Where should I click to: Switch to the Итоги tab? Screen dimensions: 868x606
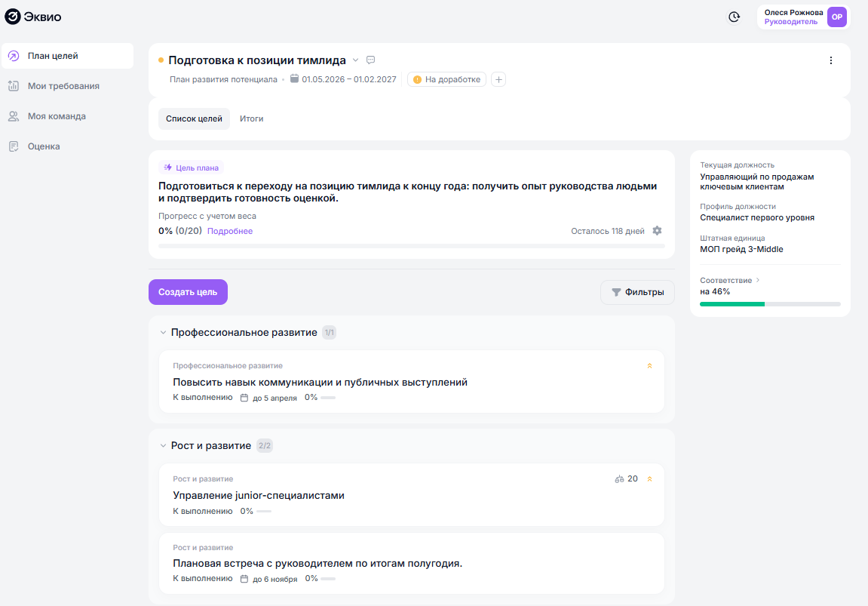pos(251,118)
